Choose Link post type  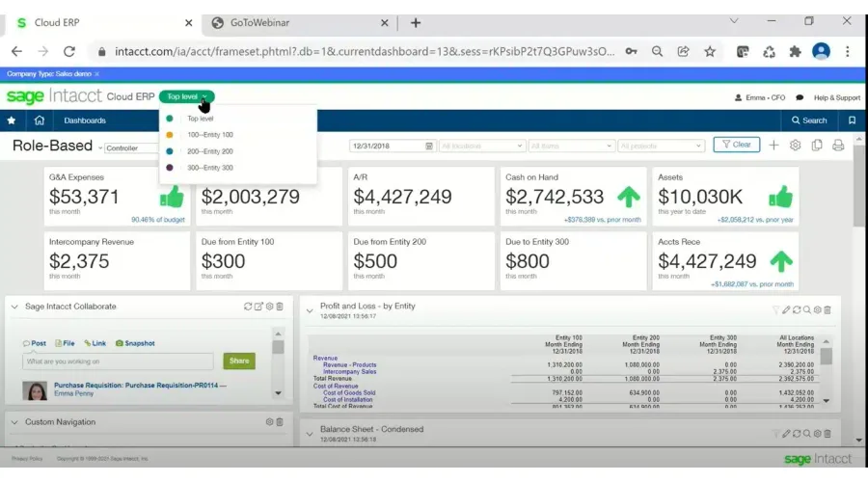click(95, 343)
